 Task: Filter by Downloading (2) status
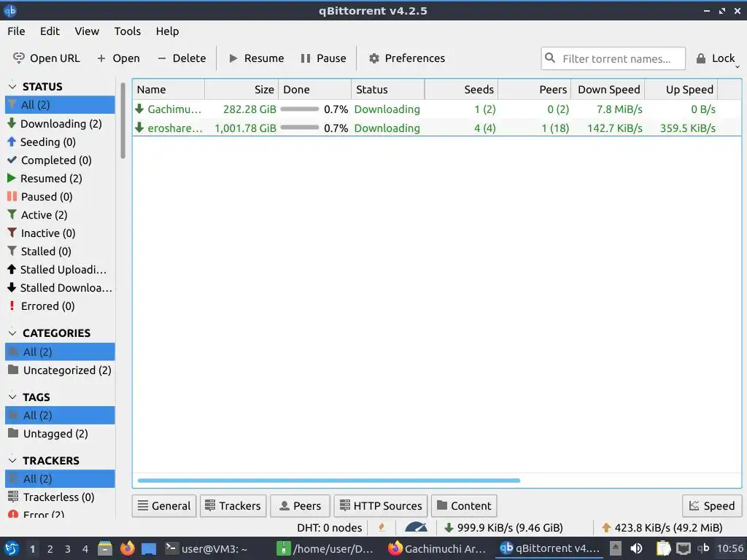[60, 123]
